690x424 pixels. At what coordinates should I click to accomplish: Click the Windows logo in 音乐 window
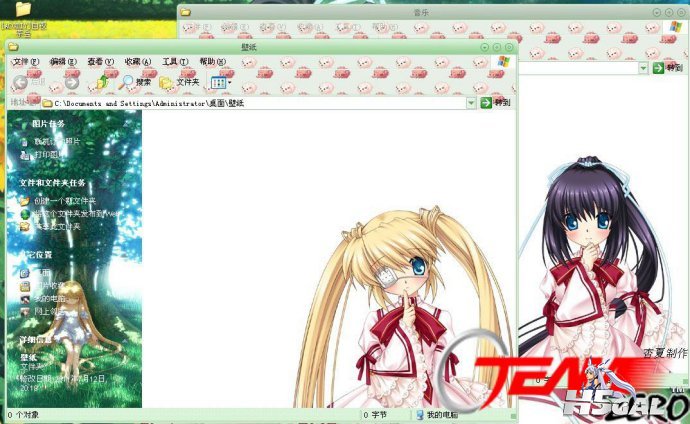[675, 27]
